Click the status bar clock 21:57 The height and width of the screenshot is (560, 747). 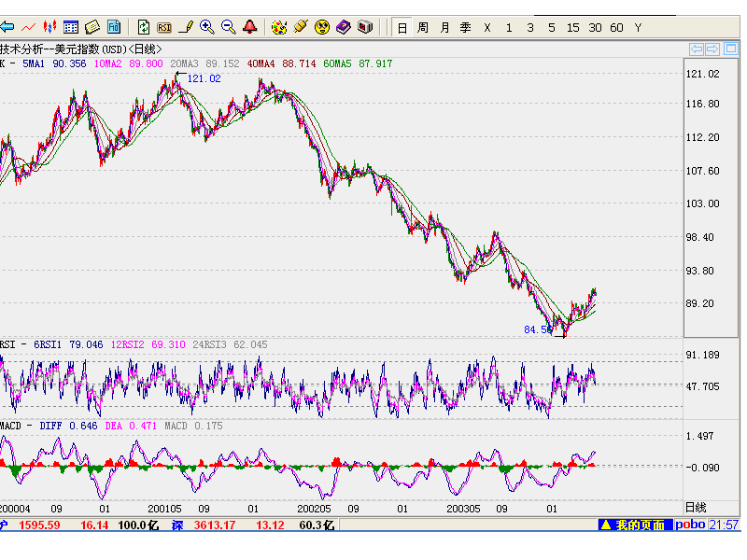[x=724, y=525]
